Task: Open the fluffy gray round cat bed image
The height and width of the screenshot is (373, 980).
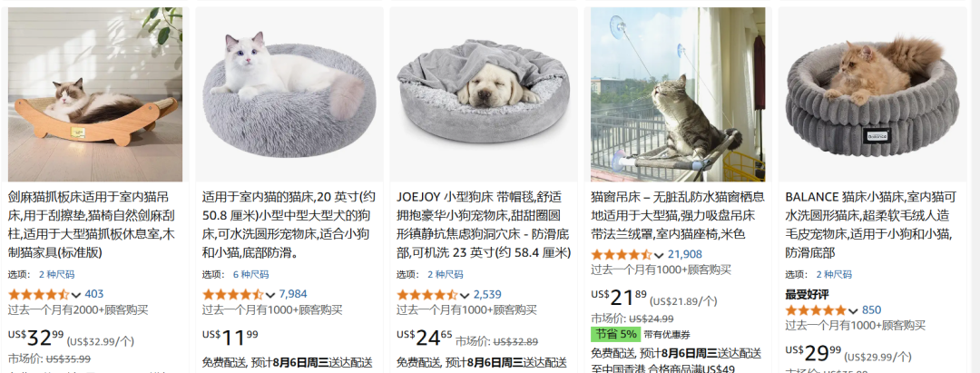Action: pyautogui.click(x=289, y=94)
